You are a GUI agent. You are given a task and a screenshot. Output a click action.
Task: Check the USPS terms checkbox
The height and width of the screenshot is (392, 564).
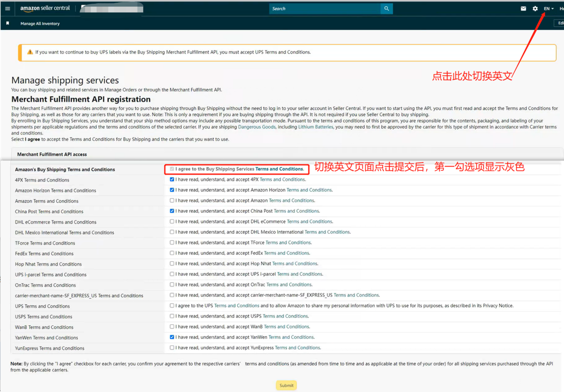pyautogui.click(x=172, y=316)
